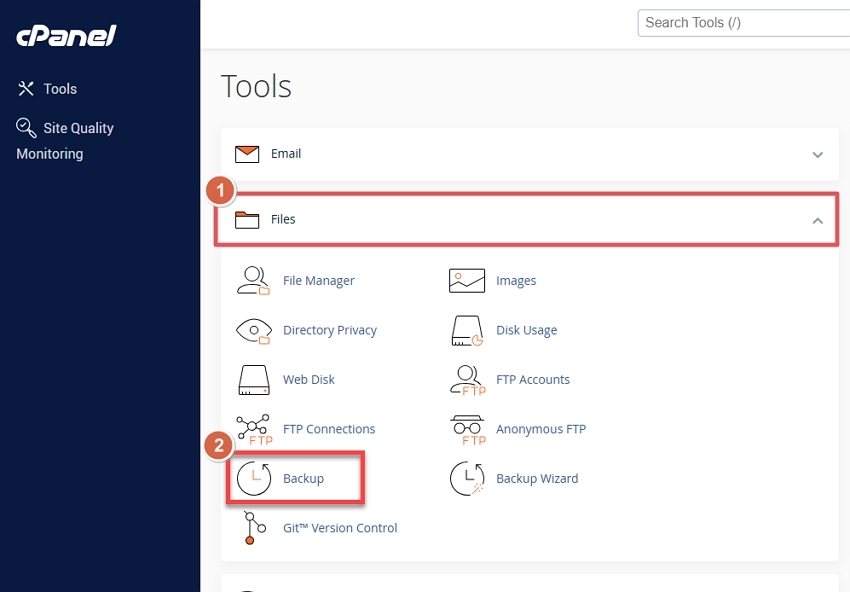Collapse the Files section chevron

pos(817,221)
